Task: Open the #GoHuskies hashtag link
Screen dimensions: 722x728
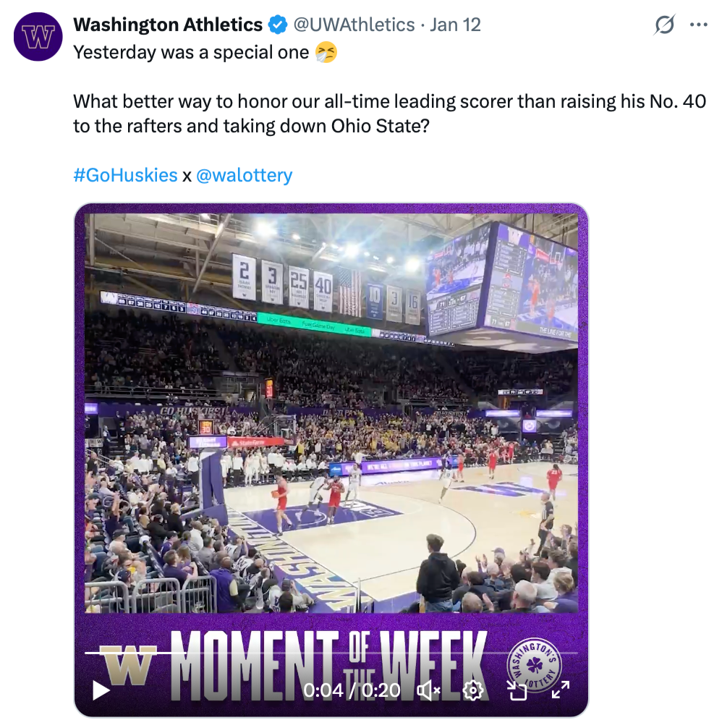Action: 125,175
